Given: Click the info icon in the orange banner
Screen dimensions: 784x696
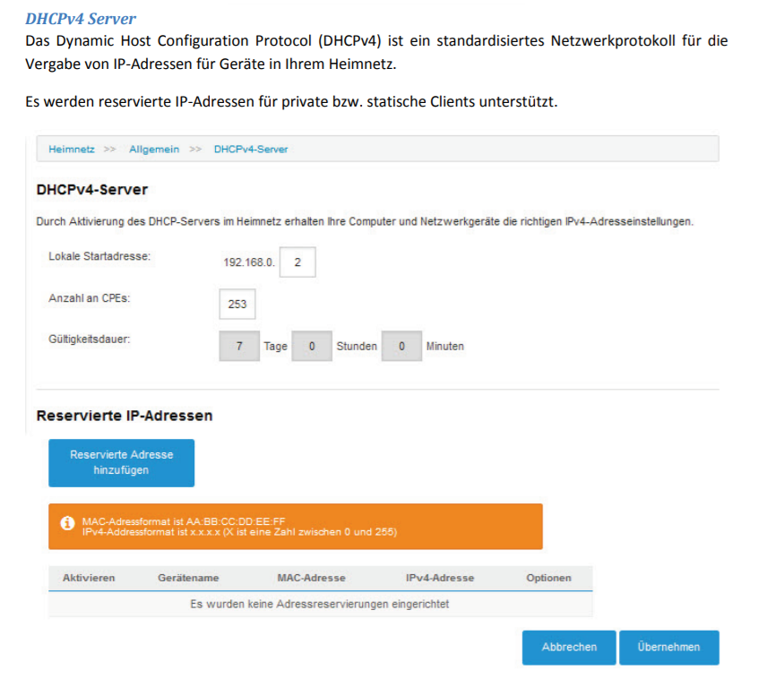Looking at the screenshot, I should (66, 523).
